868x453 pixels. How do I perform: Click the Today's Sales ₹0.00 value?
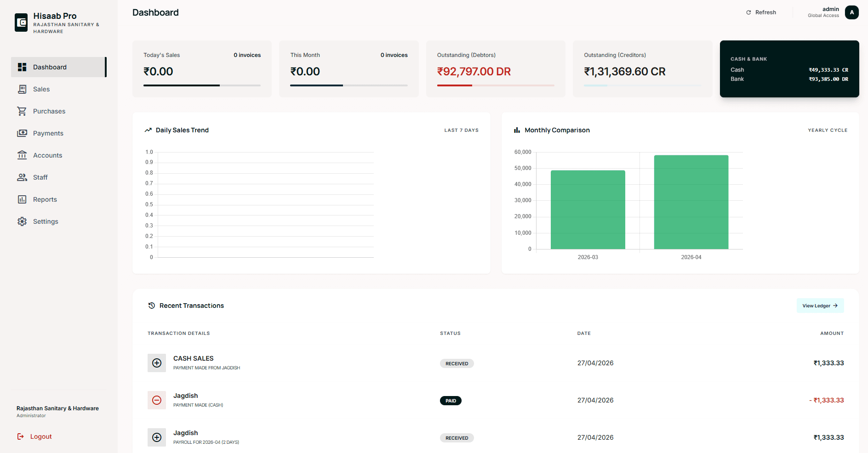tap(158, 72)
